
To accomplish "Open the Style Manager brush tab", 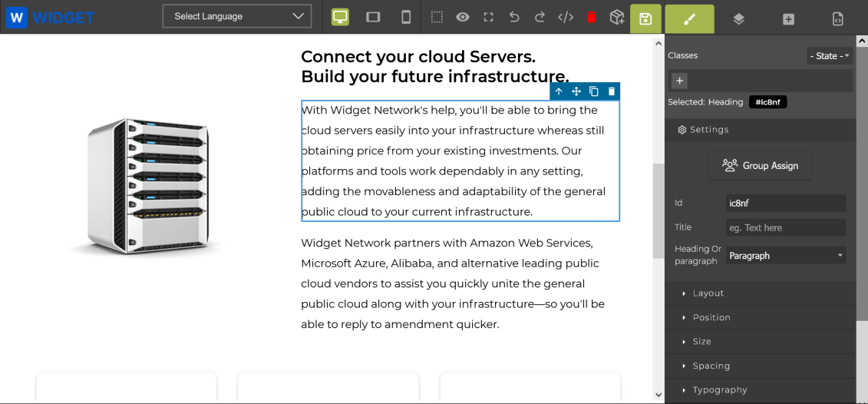I will click(689, 19).
